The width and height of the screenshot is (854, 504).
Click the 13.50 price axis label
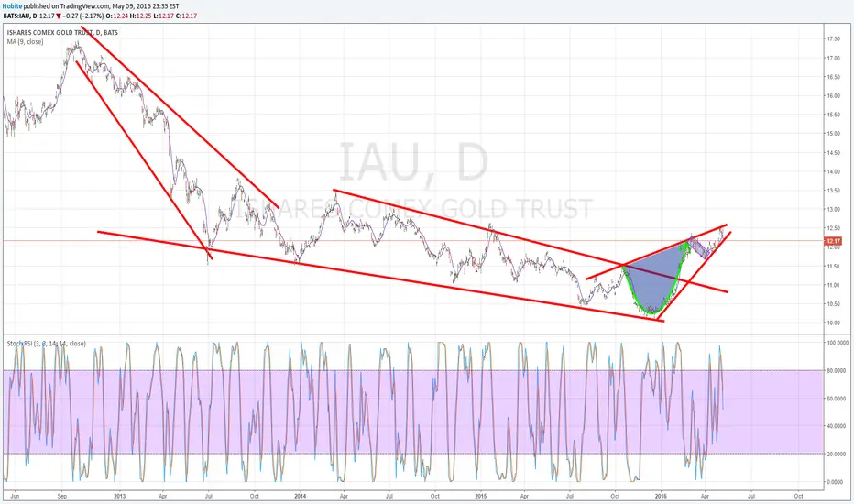click(x=833, y=191)
